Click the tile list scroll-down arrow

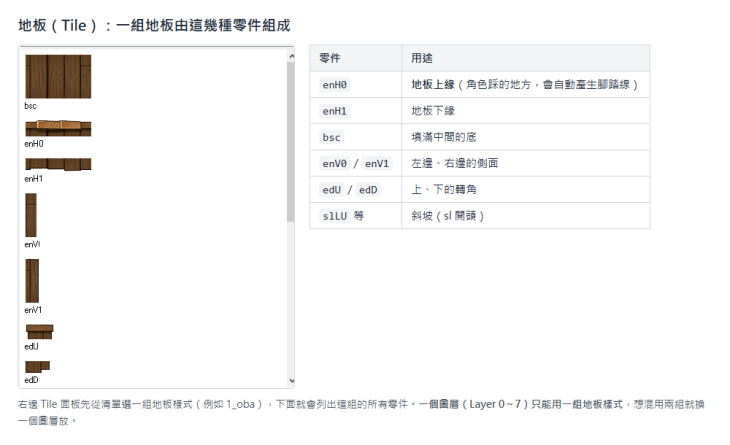click(291, 380)
